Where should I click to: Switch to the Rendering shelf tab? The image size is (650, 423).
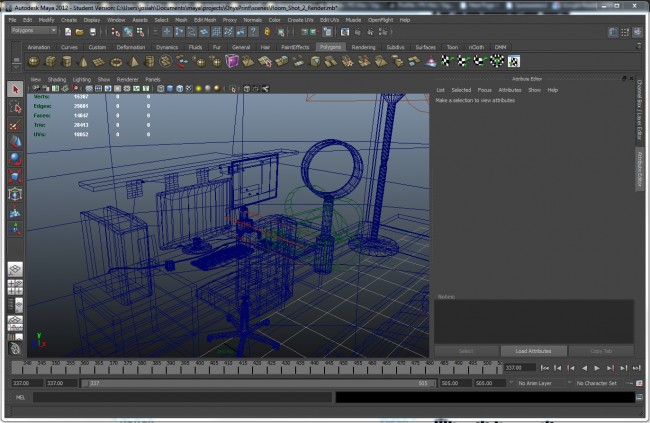tap(363, 47)
